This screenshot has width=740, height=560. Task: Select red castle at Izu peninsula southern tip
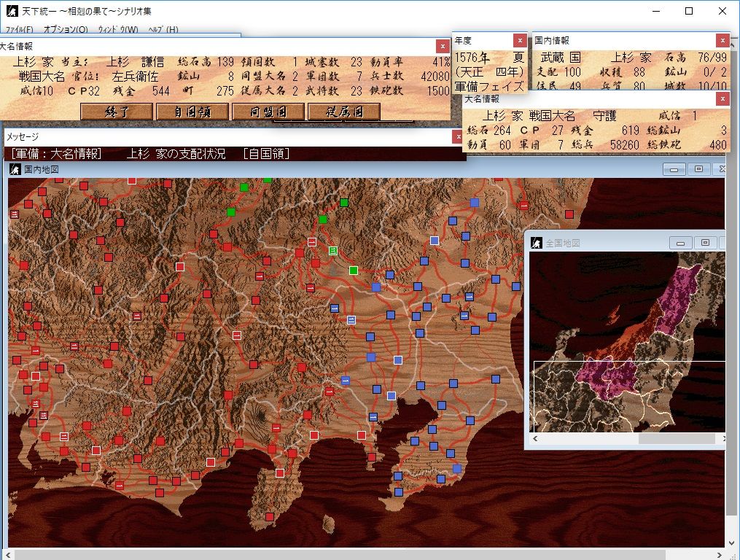[270, 517]
